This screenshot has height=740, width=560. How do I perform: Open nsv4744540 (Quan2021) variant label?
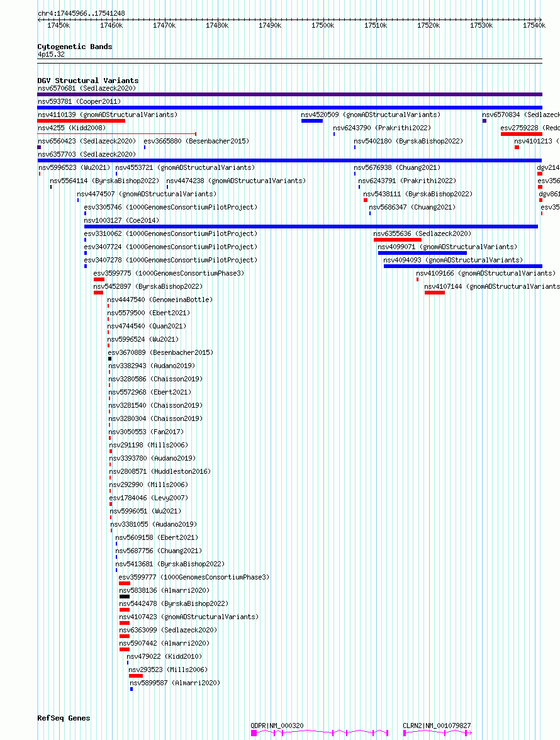click(147, 326)
